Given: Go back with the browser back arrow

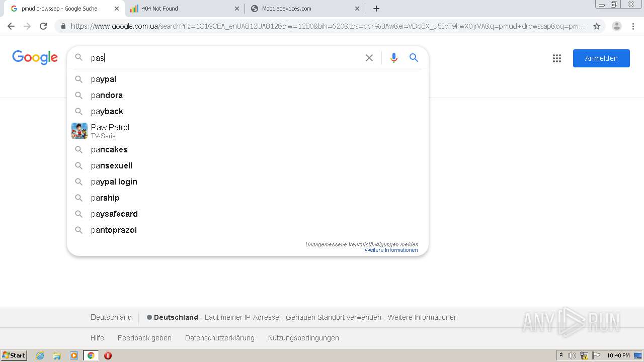Looking at the screenshot, I should (x=11, y=26).
